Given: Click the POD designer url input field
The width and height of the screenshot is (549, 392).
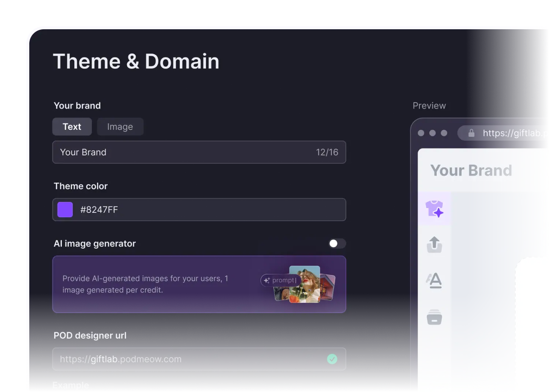Looking at the screenshot, I should tap(199, 359).
